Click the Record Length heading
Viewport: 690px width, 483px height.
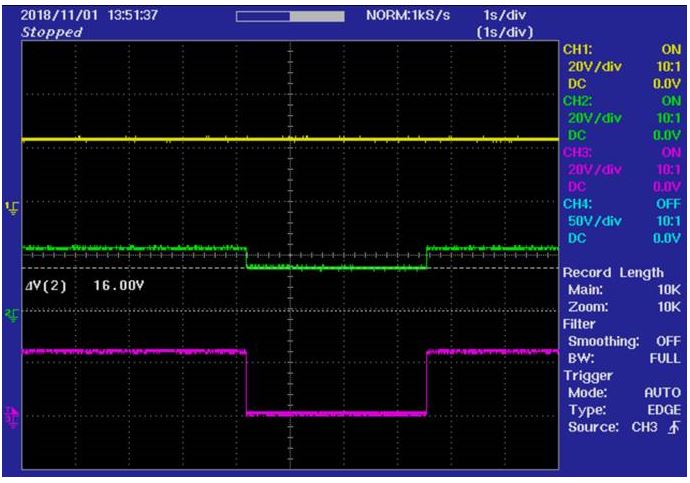click(613, 272)
